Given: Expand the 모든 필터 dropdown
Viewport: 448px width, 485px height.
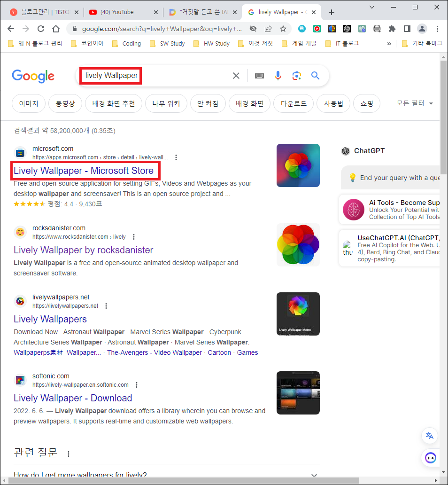Looking at the screenshot, I should tap(414, 103).
